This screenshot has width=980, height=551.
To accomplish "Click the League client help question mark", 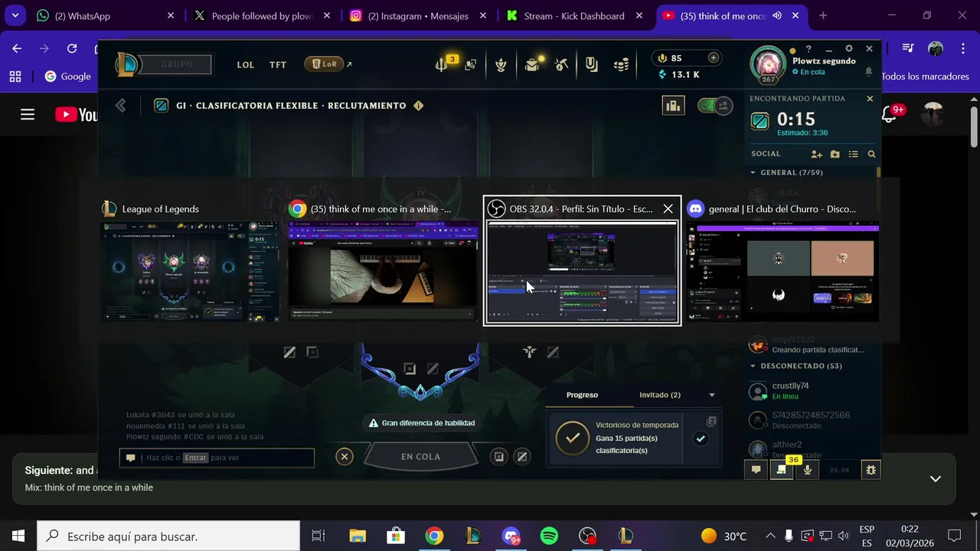I will click(808, 49).
